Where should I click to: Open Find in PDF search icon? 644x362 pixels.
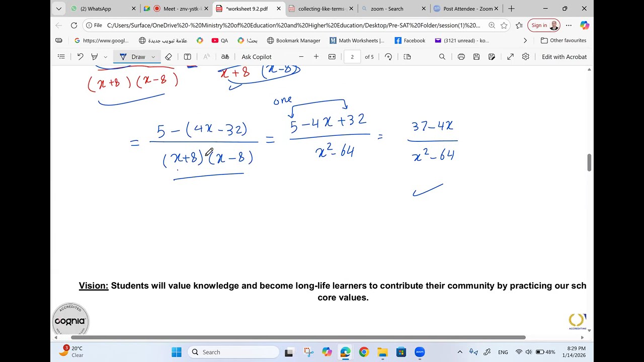point(442,57)
